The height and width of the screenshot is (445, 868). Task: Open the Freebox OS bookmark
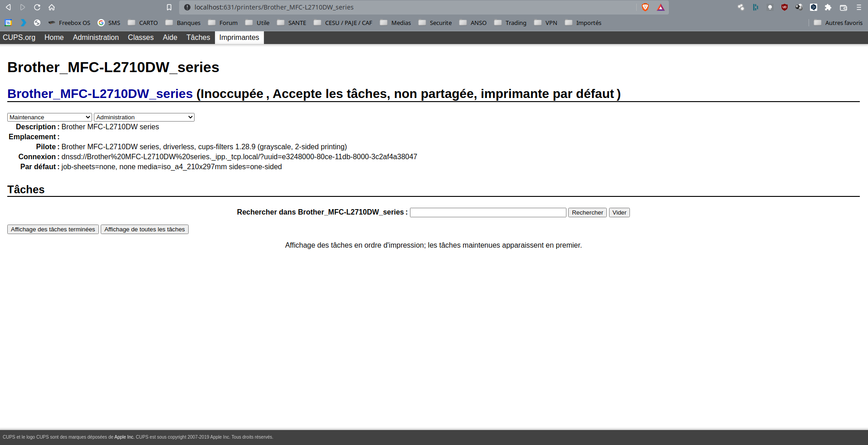[69, 23]
